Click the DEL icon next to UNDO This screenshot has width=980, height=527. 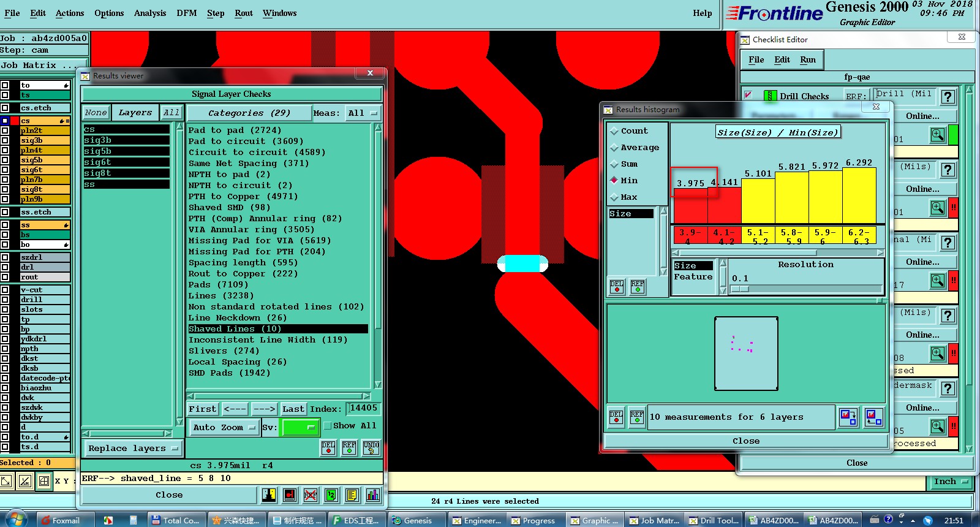tap(328, 448)
